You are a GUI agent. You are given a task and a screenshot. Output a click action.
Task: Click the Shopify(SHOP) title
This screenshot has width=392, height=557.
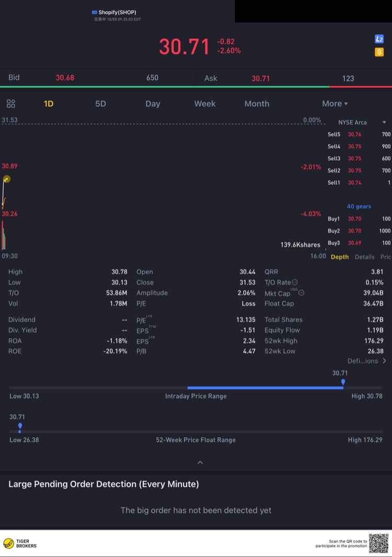coord(117,13)
